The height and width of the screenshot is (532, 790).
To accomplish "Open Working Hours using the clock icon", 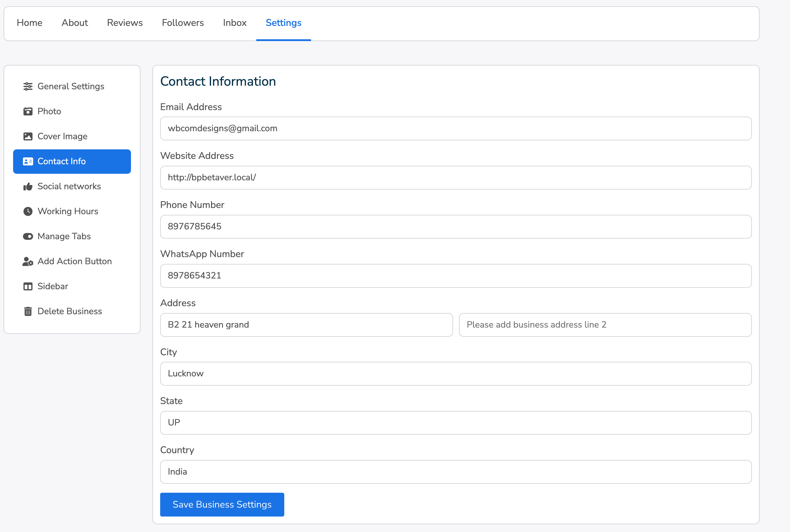I will click(28, 211).
